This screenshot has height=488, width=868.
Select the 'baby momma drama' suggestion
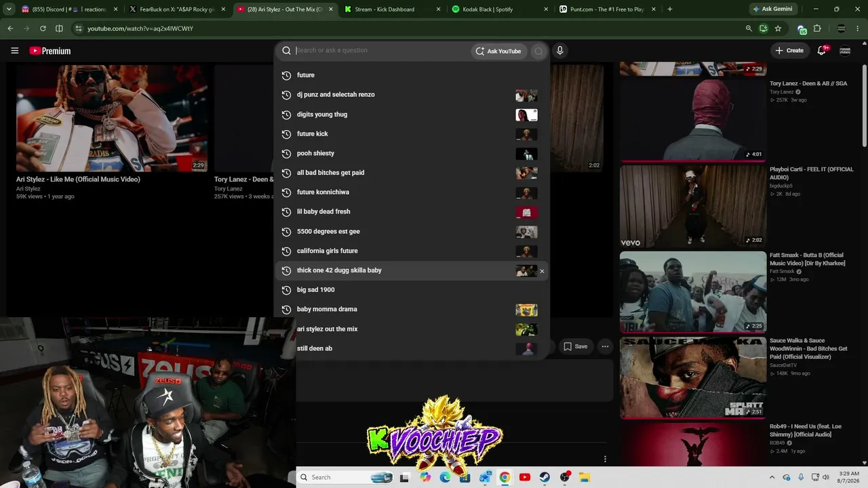pos(411,309)
